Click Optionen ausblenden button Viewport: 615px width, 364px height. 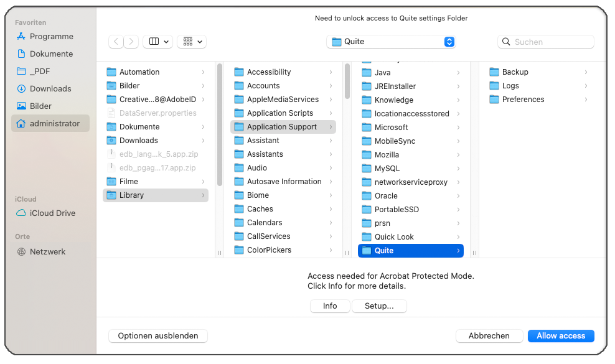158,336
